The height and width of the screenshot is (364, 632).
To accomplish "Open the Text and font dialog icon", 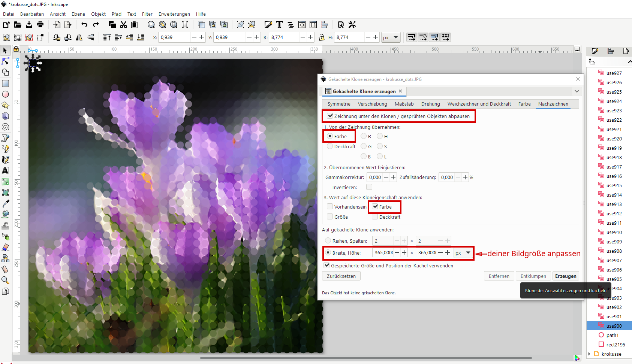I will [279, 25].
